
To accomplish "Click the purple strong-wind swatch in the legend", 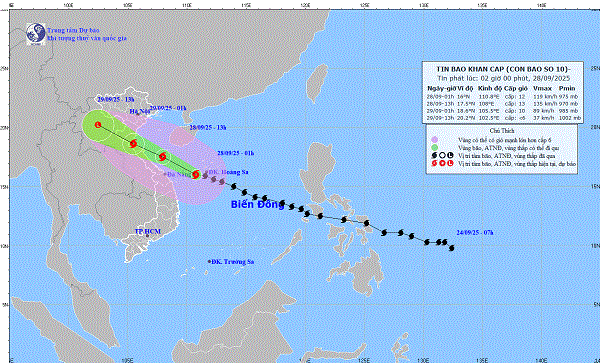I will (x=434, y=140).
